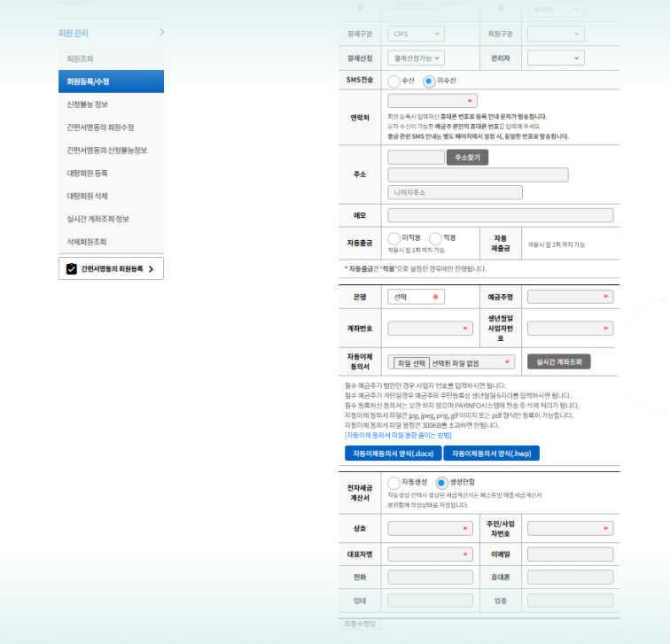The image size is (670, 644).
Task: Select 자동출금 적용 radio
Action: 435,238
